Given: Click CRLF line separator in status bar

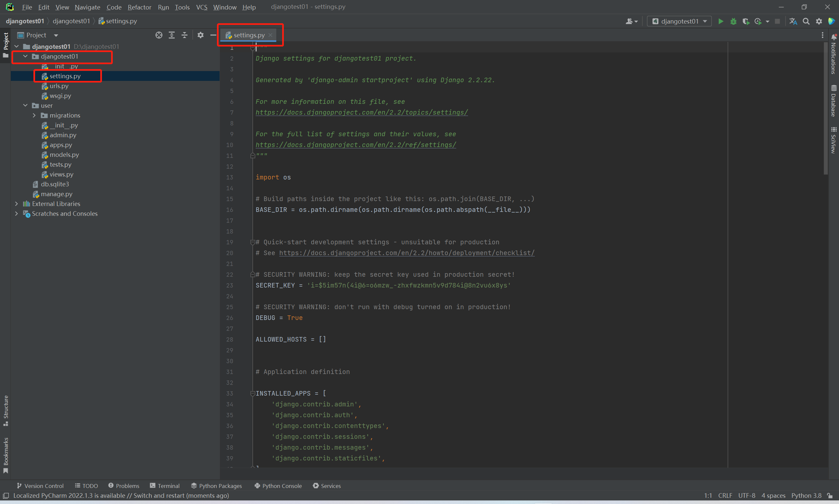Looking at the screenshot, I should (725, 495).
